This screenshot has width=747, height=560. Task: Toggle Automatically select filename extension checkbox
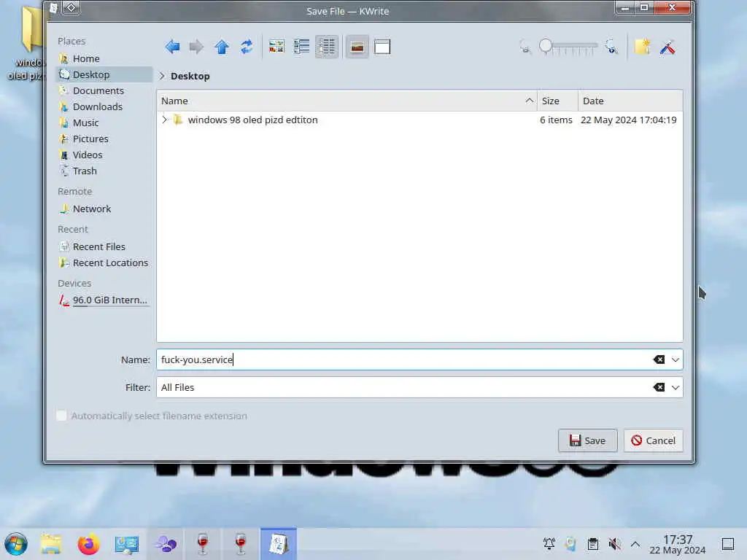point(61,416)
